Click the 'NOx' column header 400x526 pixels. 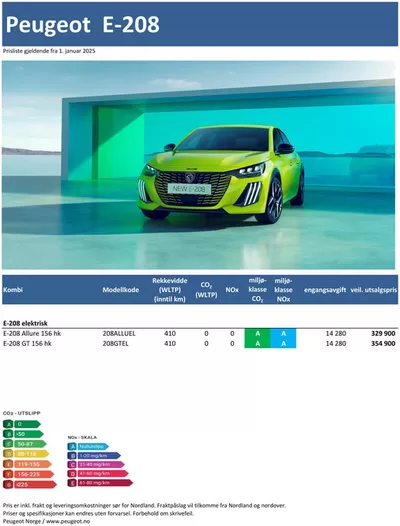tap(232, 290)
